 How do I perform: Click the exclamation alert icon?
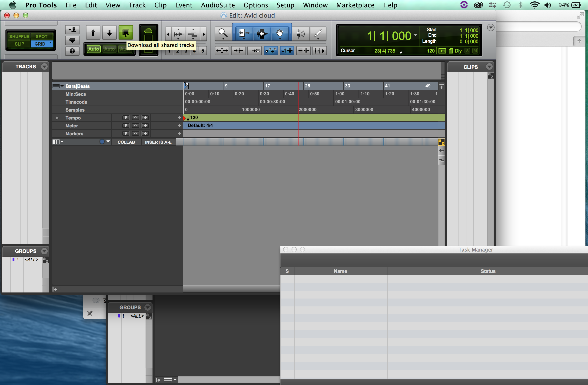click(72, 51)
